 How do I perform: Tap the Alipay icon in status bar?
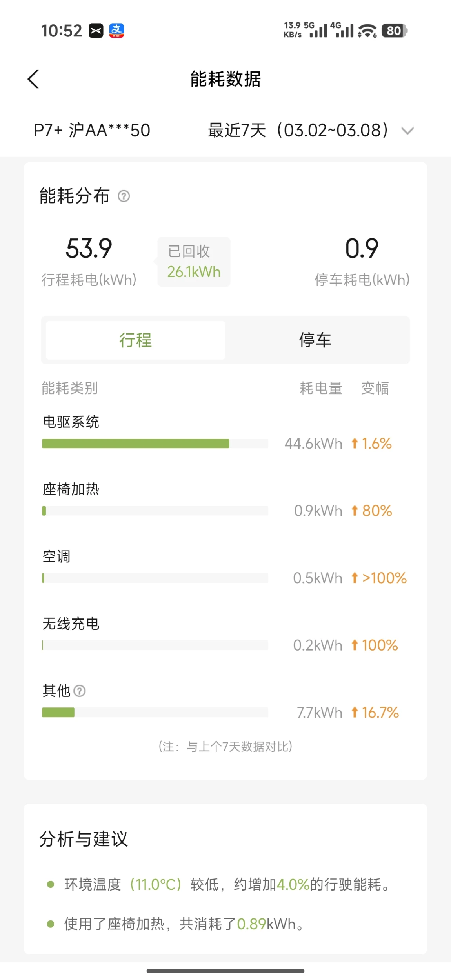tap(116, 31)
